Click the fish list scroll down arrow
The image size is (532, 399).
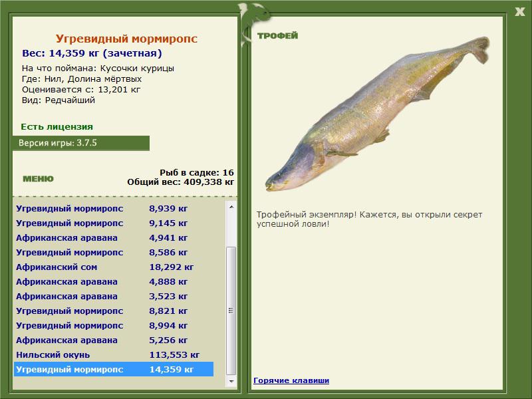231,381
